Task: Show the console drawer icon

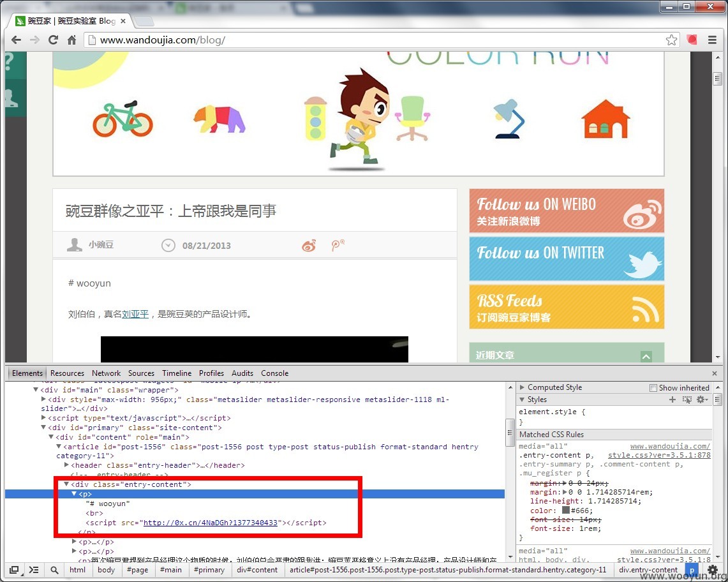Action: (34, 570)
